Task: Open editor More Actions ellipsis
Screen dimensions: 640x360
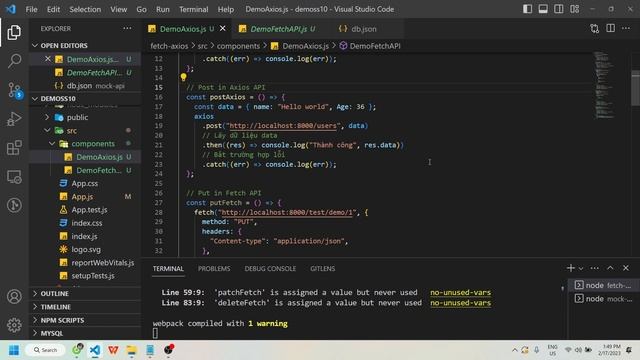Action: coord(626,28)
